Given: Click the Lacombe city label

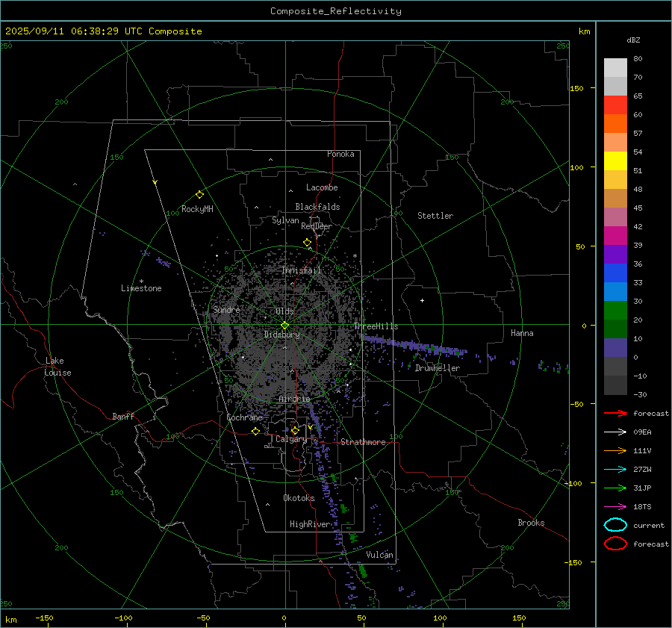Looking at the screenshot, I should tap(322, 187).
